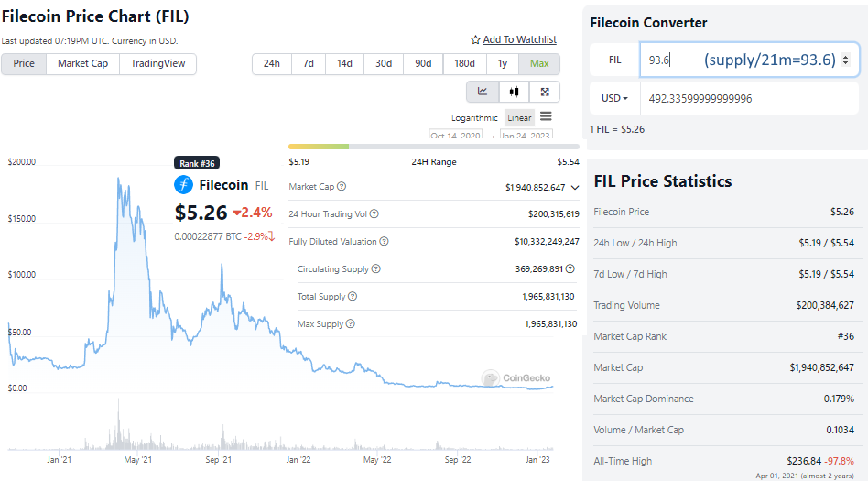Set chart range to 1y
The width and height of the screenshot is (868, 481).
pyautogui.click(x=503, y=64)
